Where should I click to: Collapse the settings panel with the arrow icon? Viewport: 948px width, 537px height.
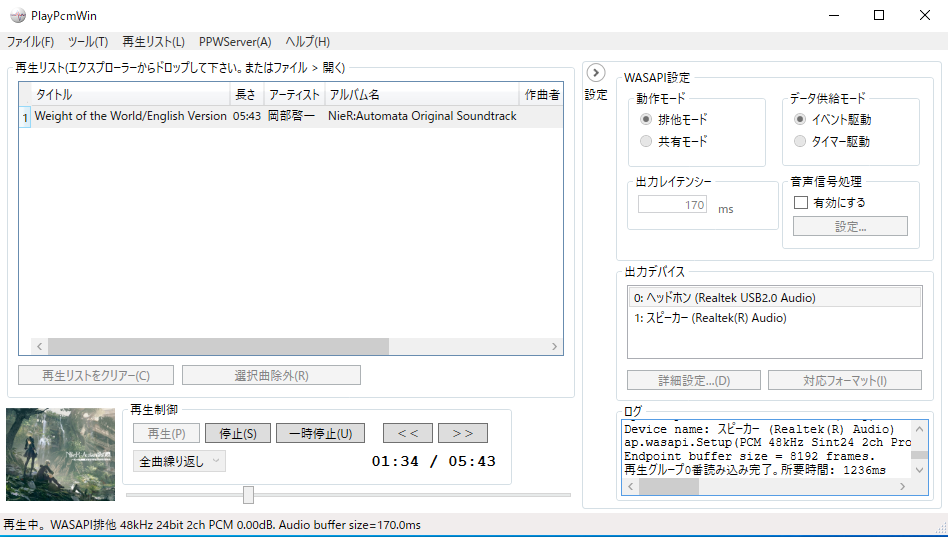(596, 73)
